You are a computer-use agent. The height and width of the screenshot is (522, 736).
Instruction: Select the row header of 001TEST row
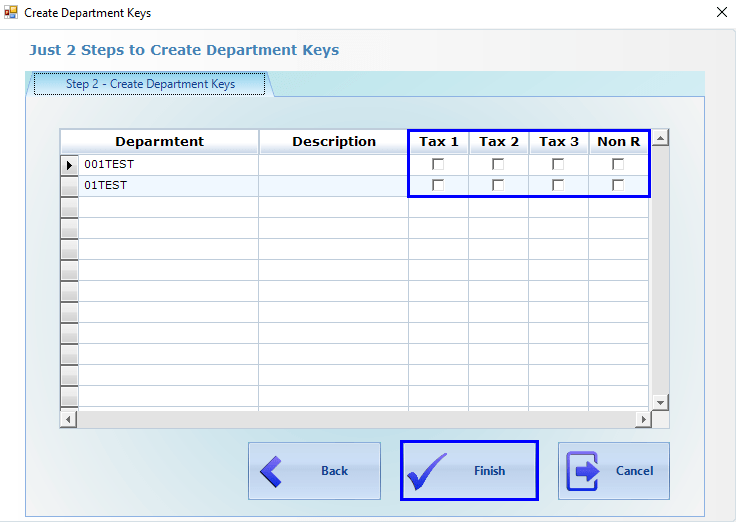pyautogui.click(x=69, y=165)
